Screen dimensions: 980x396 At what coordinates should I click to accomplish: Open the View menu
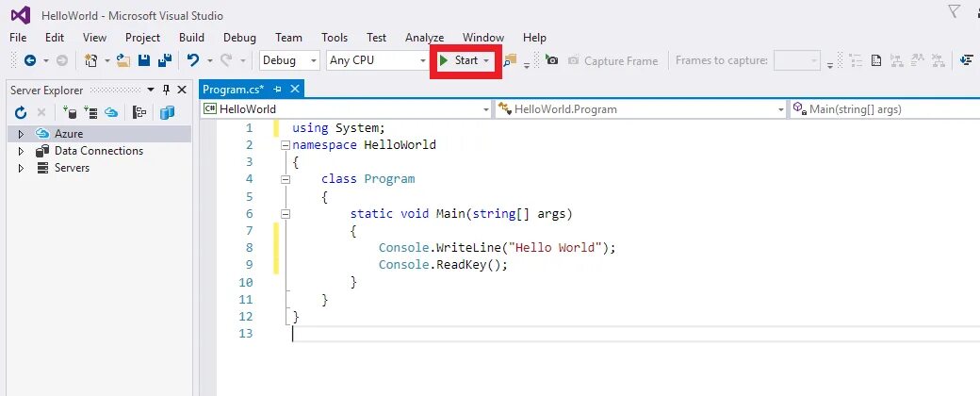point(94,38)
